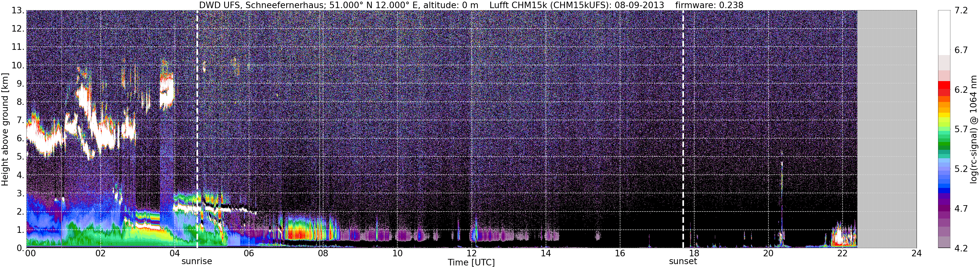Click y-axis tick label '10.'
Screen dimensions: 980x269
pos(18,65)
